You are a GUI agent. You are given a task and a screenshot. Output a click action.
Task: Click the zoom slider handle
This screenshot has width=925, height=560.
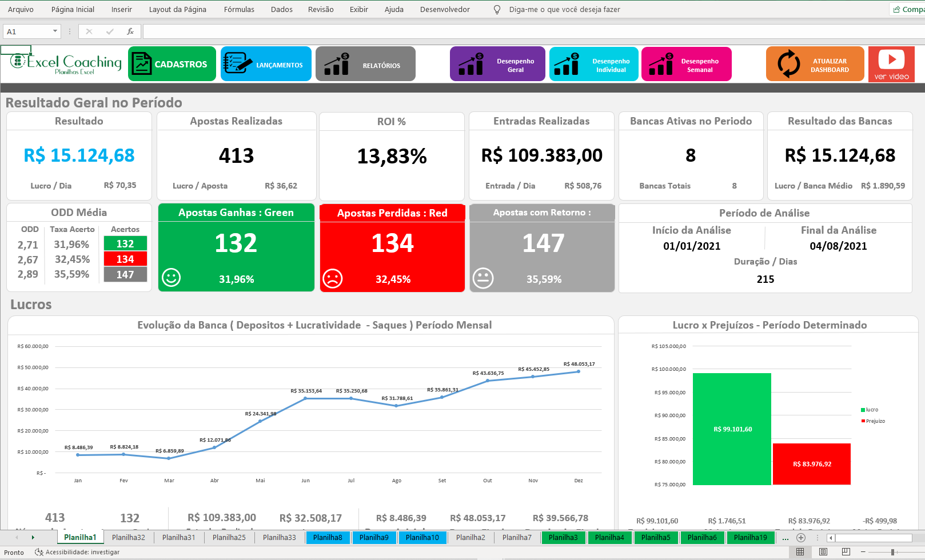(x=892, y=552)
